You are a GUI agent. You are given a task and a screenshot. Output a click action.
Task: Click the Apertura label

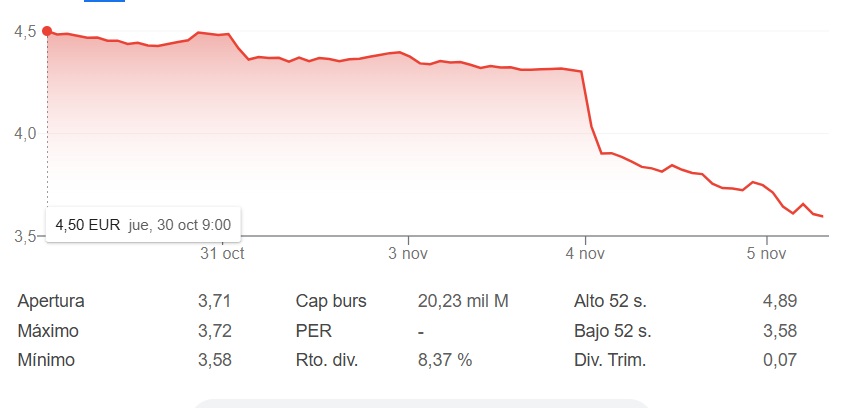tap(51, 301)
